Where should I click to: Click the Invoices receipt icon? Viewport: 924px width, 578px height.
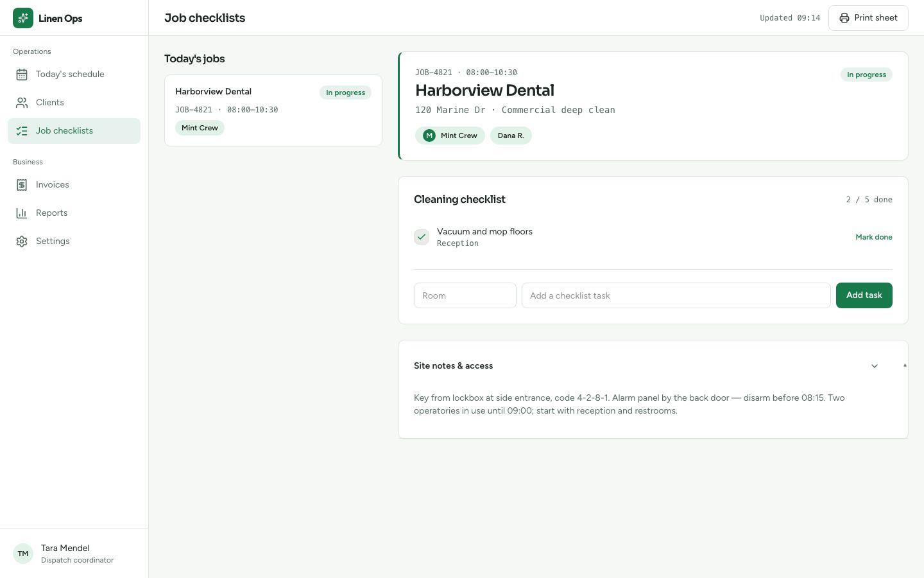(x=22, y=185)
